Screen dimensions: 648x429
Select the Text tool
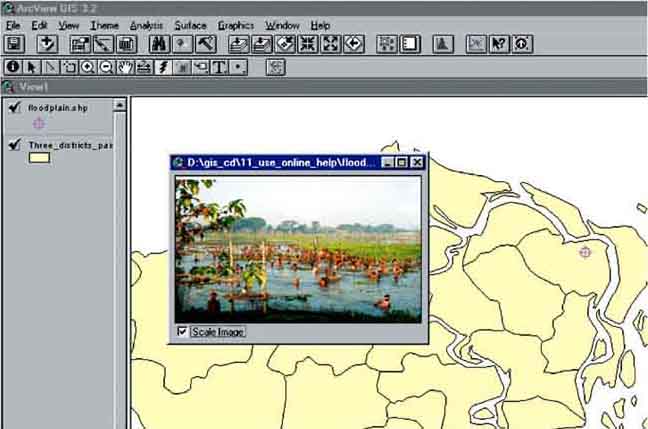click(219, 67)
